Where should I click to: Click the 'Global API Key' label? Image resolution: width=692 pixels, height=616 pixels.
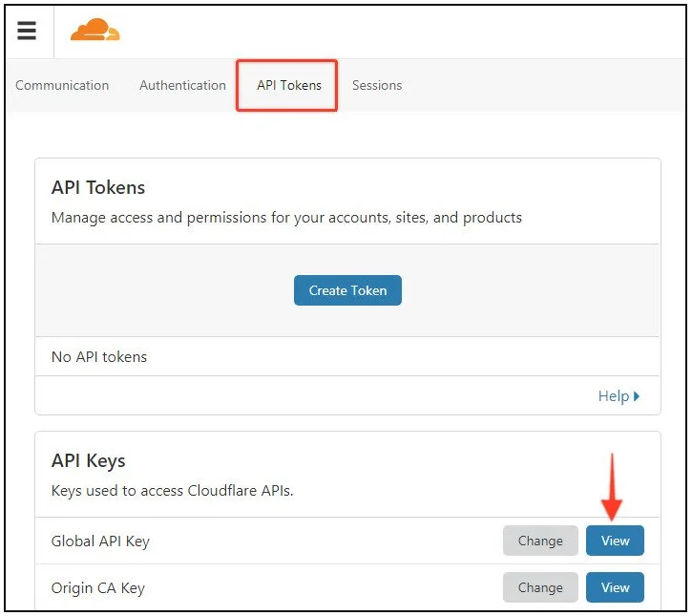100,542
